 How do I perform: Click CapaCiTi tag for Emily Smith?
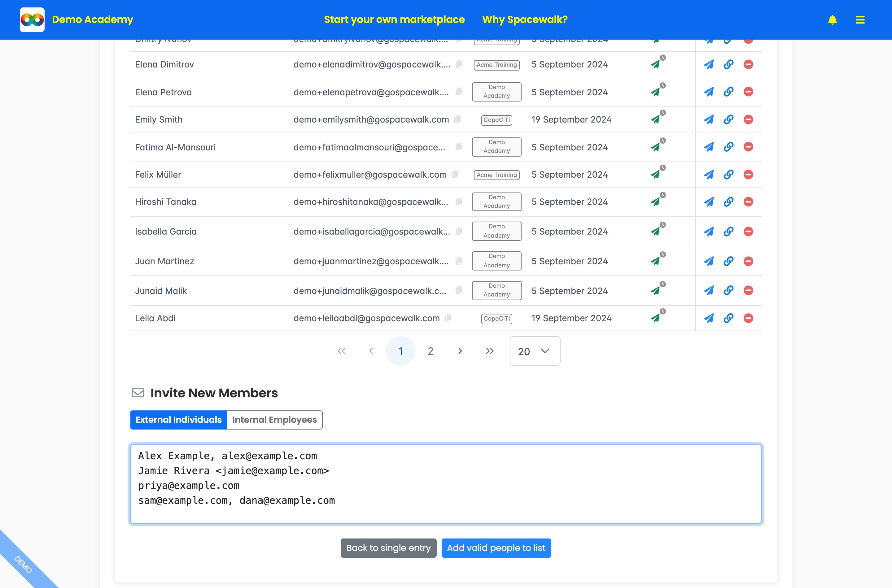tap(496, 120)
